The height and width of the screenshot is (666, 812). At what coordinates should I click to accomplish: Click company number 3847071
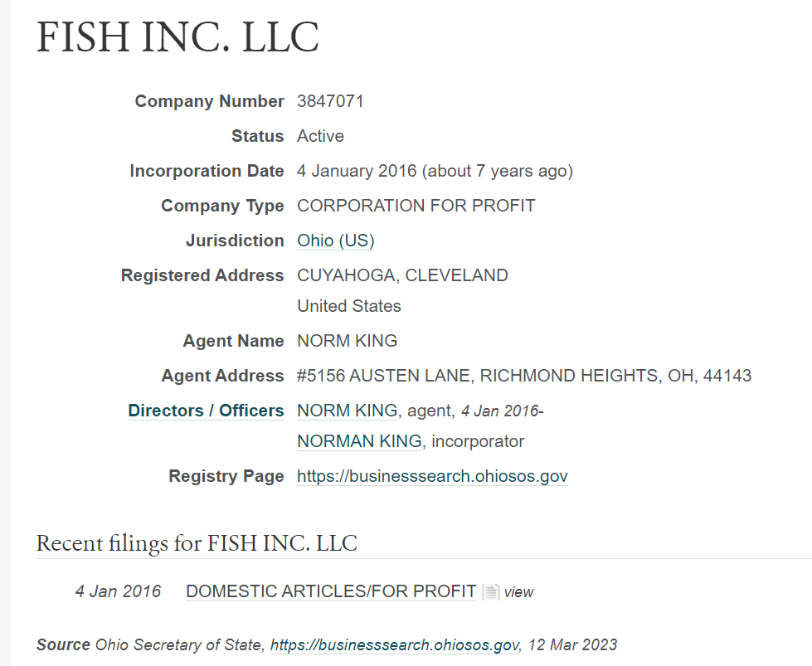330,101
